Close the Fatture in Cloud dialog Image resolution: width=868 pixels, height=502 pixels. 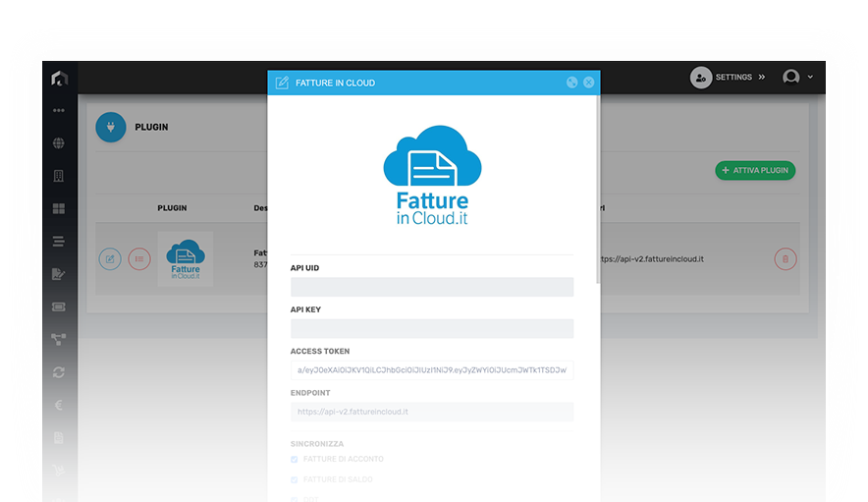coord(588,83)
